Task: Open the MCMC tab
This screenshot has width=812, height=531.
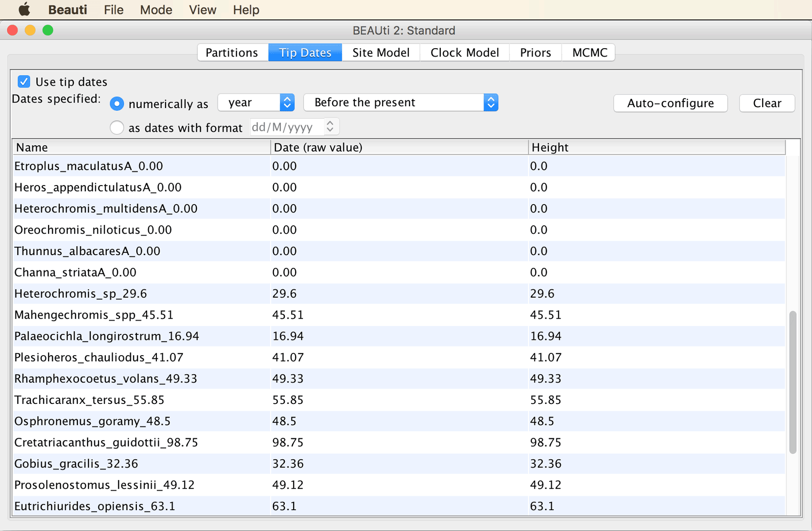Action: pyautogui.click(x=589, y=52)
